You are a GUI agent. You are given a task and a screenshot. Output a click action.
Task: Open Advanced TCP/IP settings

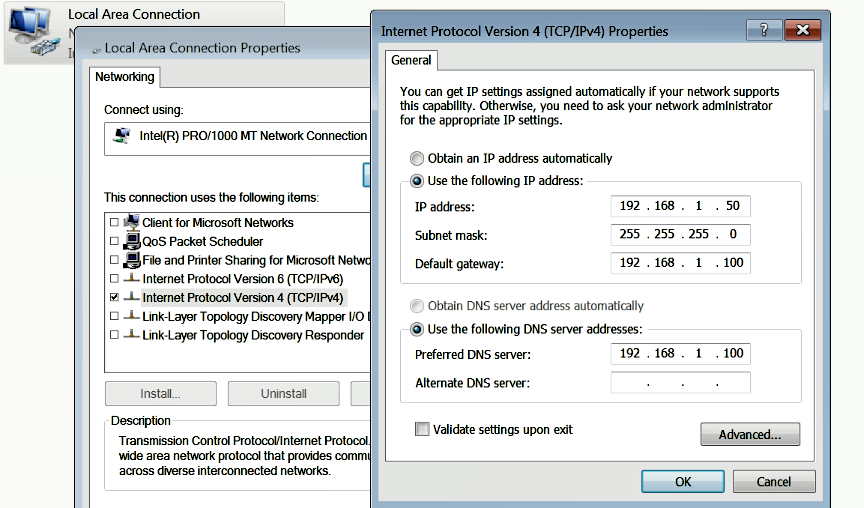[x=750, y=434]
